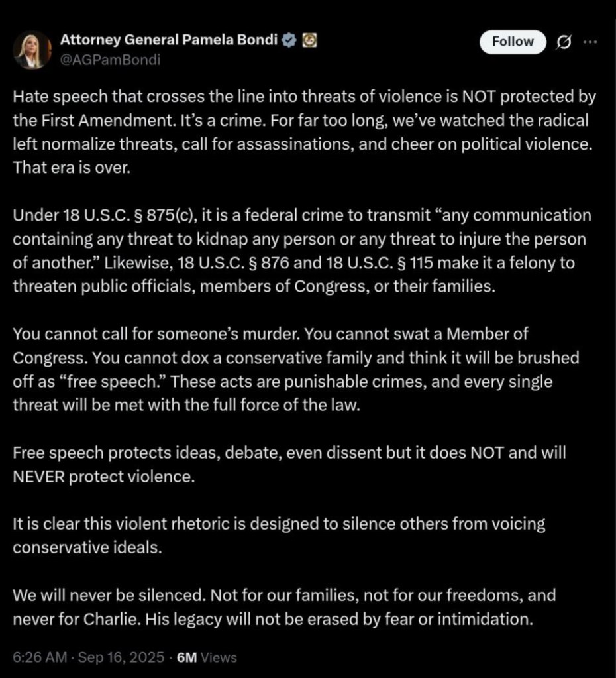Open the Grok explain-this-post icon
The image size is (616, 678).
565,42
